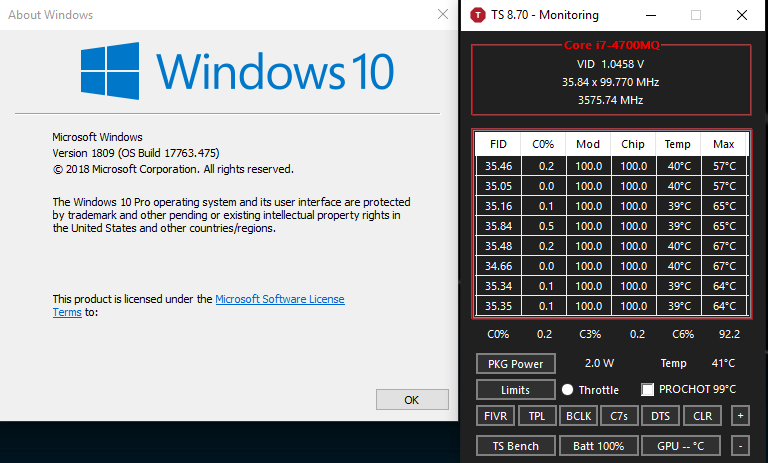Click the Chip column header

[633, 144]
